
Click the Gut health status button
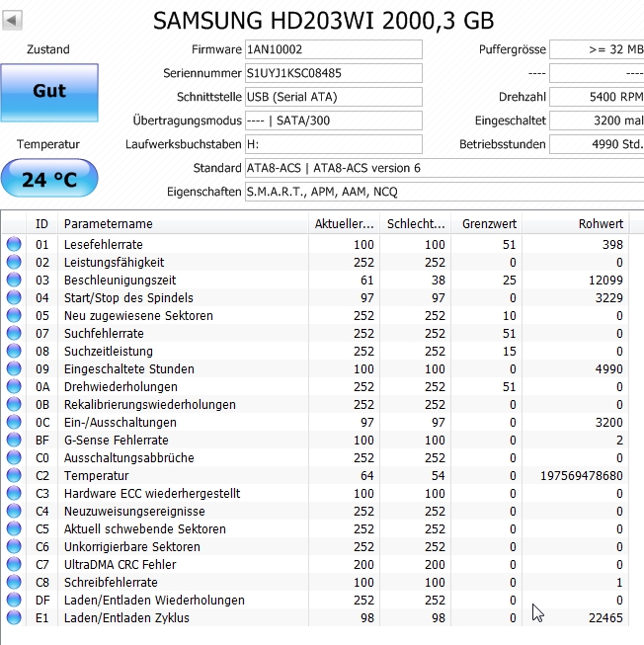click(49, 93)
